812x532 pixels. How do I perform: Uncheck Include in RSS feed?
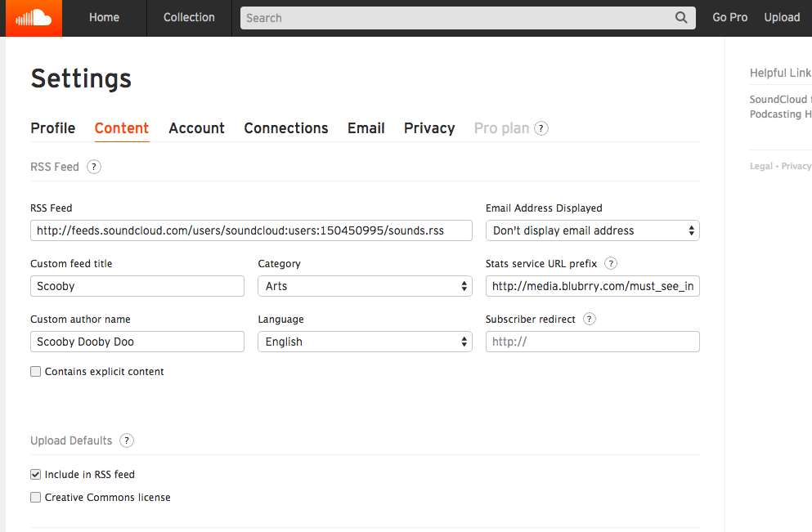(x=35, y=474)
